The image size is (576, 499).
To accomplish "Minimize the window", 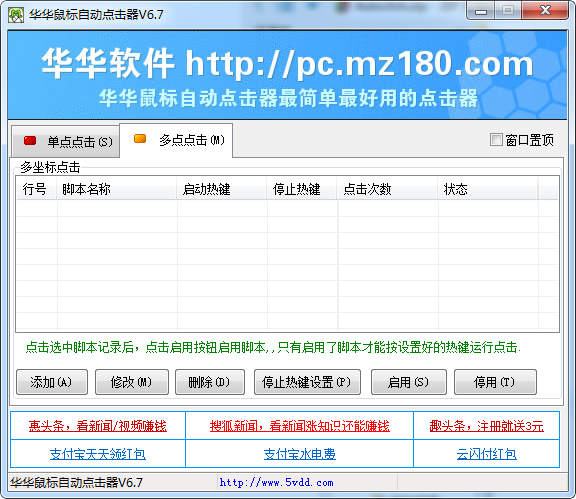I will [x=480, y=11].
